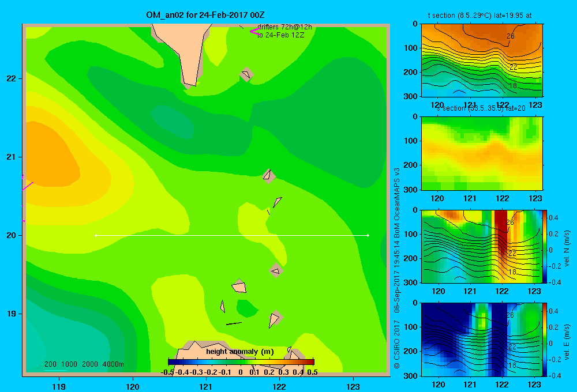Viewport: 577px width, 392px height.
Task: Click the height anomaly colorbar on main map
Action: pyautogui.click(x=241, y=362)
